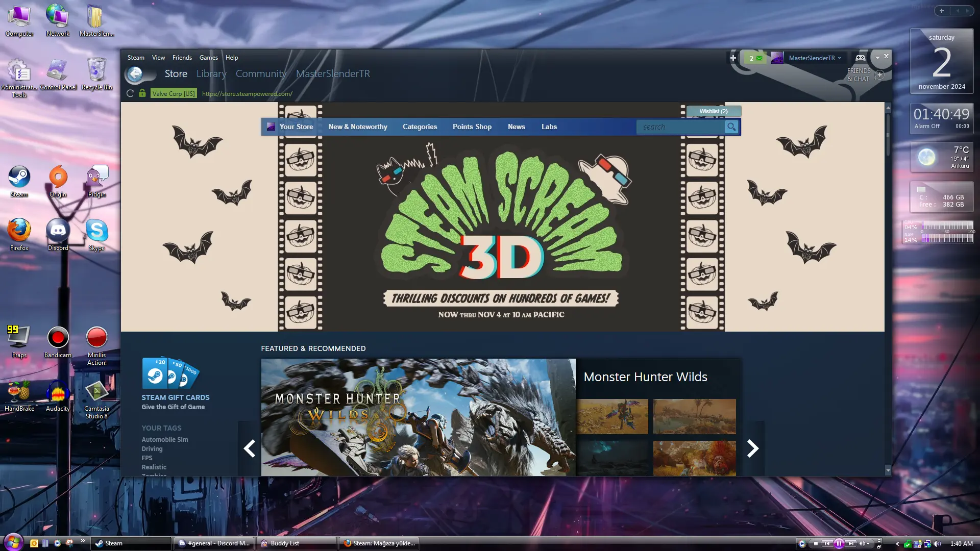Open the Wishlist (2) button
This screenshot has height=551, width=980.
[714, 111]
